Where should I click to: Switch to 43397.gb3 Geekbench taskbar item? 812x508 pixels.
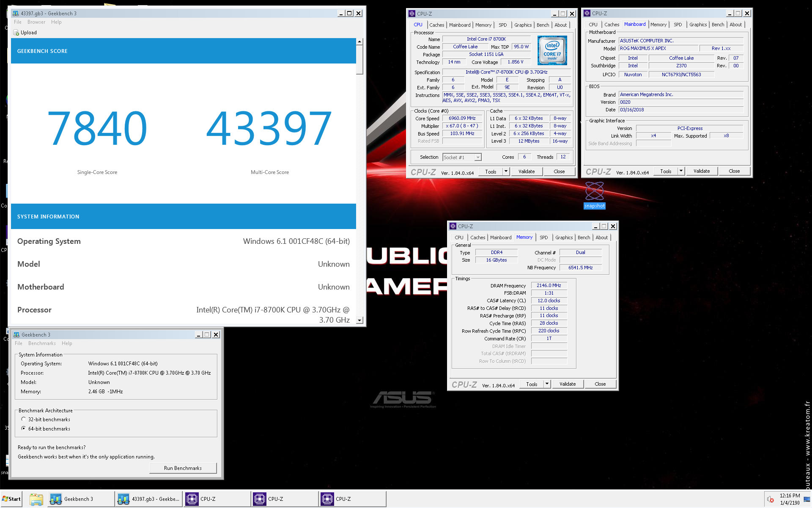[149, 499]
